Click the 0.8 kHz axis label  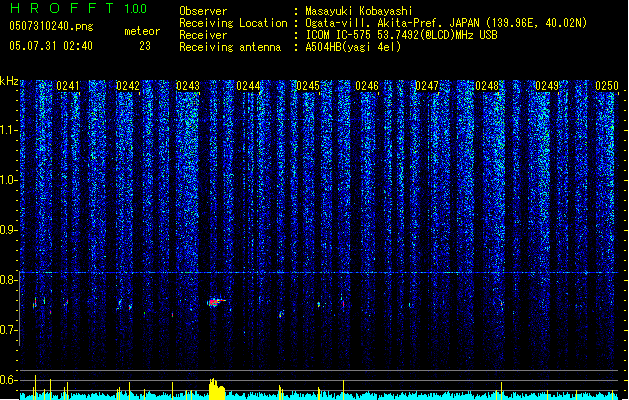[8, 280]
